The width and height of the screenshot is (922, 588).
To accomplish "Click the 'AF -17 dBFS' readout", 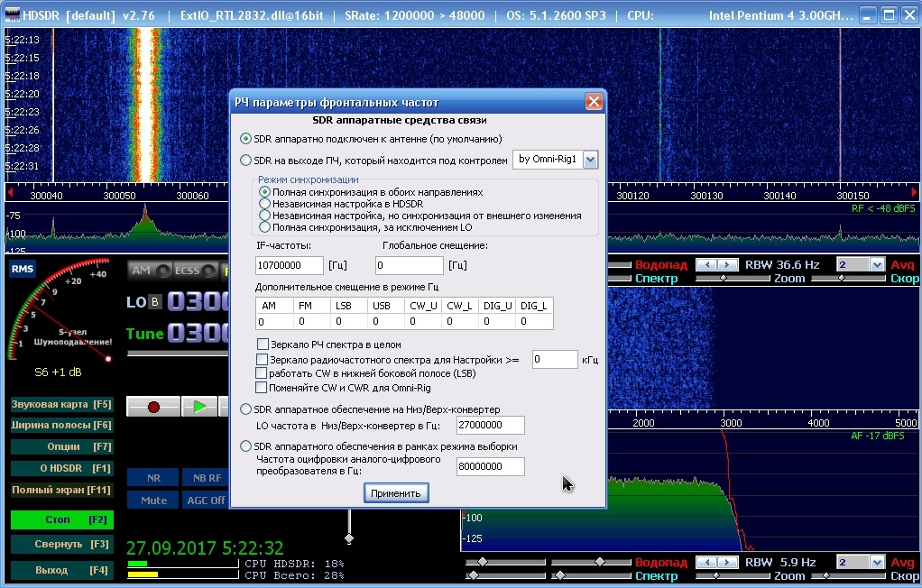I will [x=877, y=436].
